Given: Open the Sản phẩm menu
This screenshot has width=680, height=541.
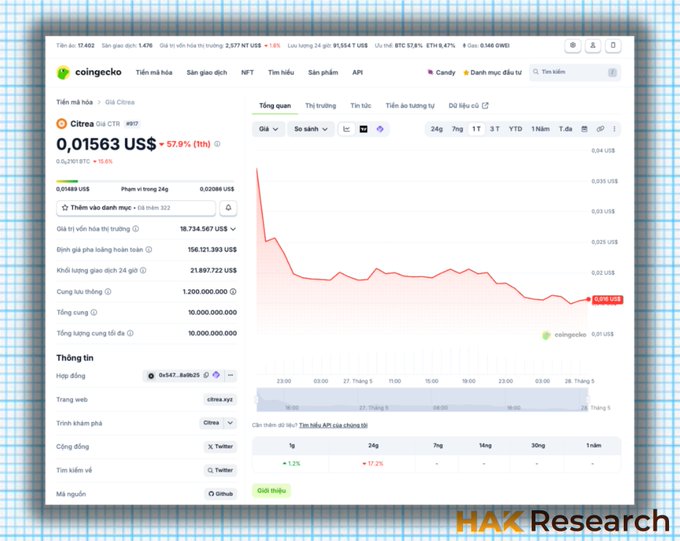Looking at the screenshot, I should [323, 72].
